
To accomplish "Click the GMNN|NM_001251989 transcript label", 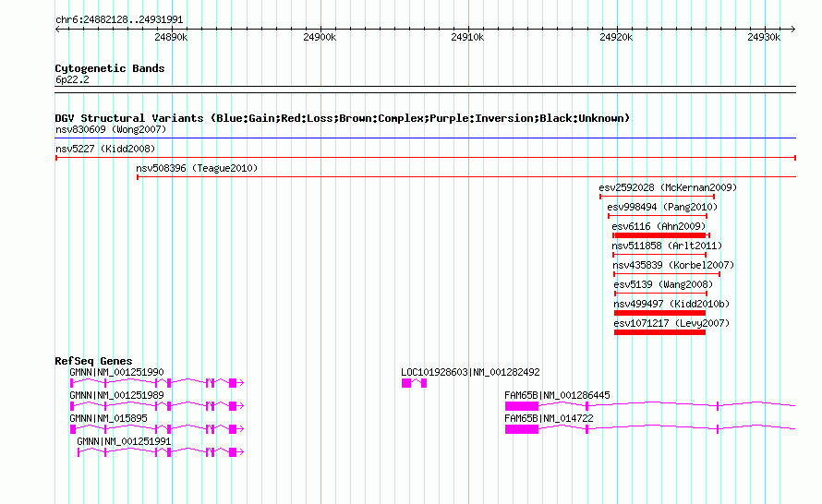I will [116, 395].
